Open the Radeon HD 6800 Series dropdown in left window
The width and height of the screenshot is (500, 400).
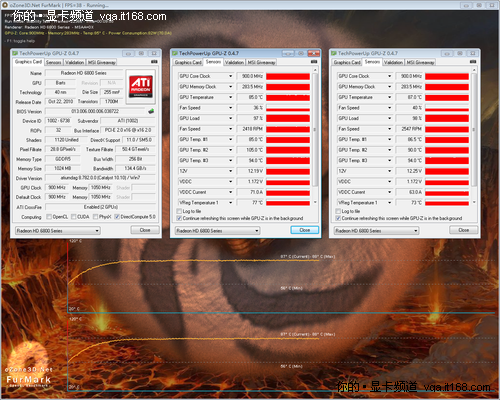tap(58, 231)
